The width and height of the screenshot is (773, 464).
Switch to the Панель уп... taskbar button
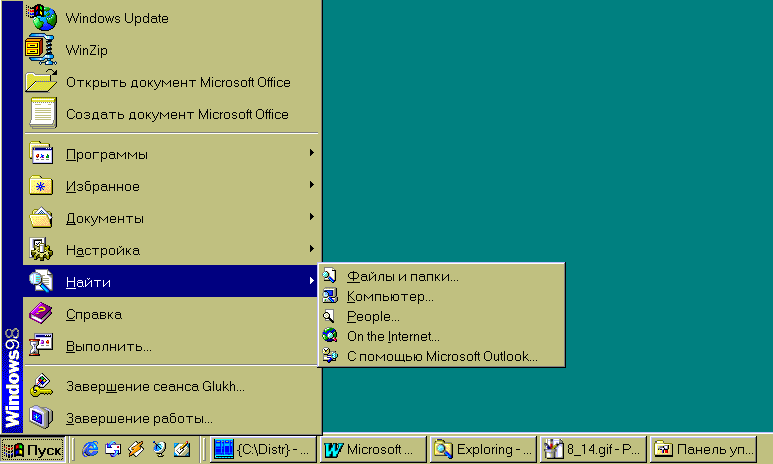click(703, 449)
